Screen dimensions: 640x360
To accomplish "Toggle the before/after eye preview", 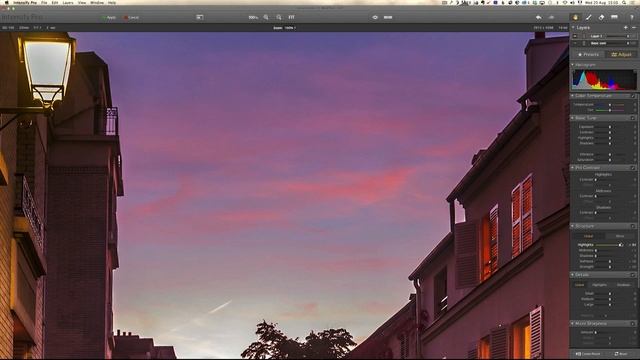I will [375, 17].
